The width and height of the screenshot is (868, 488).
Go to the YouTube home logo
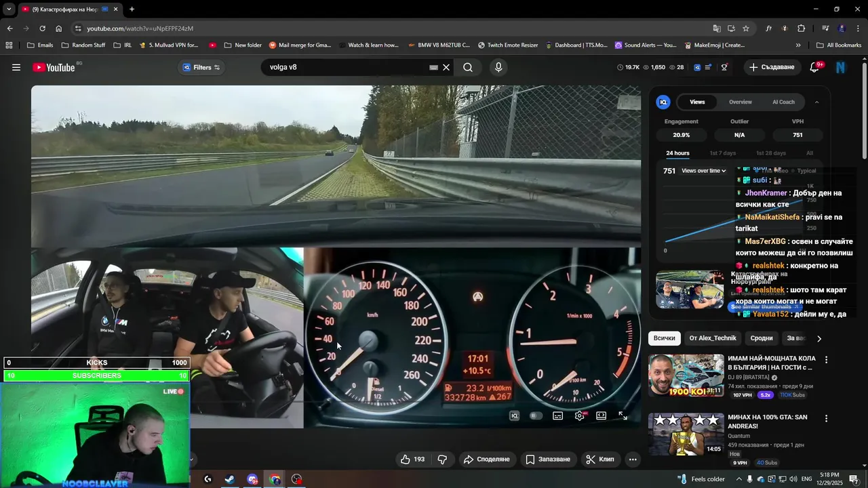54,67
